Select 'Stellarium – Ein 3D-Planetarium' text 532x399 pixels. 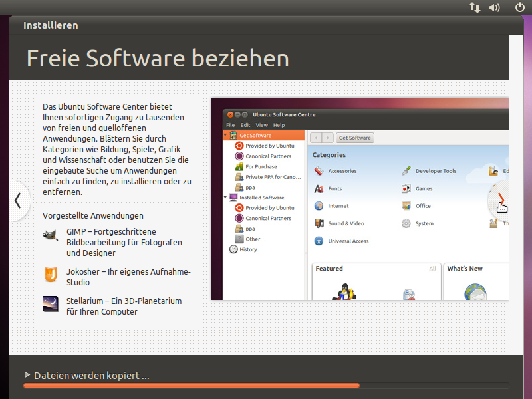pyautogui.click(x=124, y=306)
